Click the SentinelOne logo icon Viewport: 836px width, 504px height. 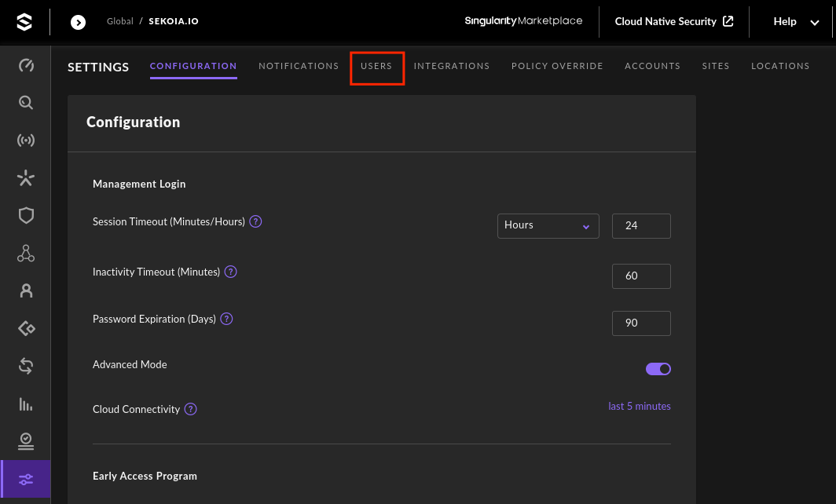tap(24, 22)
